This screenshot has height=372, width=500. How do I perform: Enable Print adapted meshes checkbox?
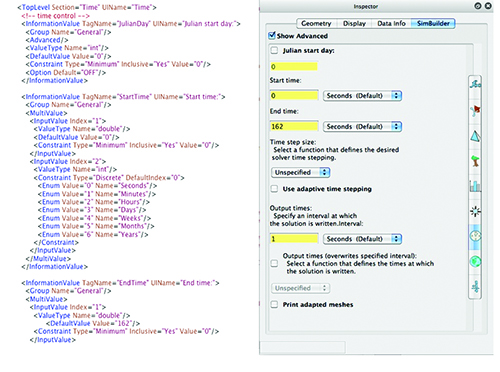(274, 304)
